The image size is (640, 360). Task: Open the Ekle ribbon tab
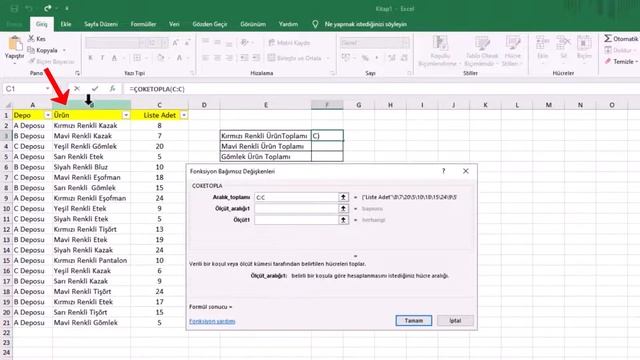point(66,24)
